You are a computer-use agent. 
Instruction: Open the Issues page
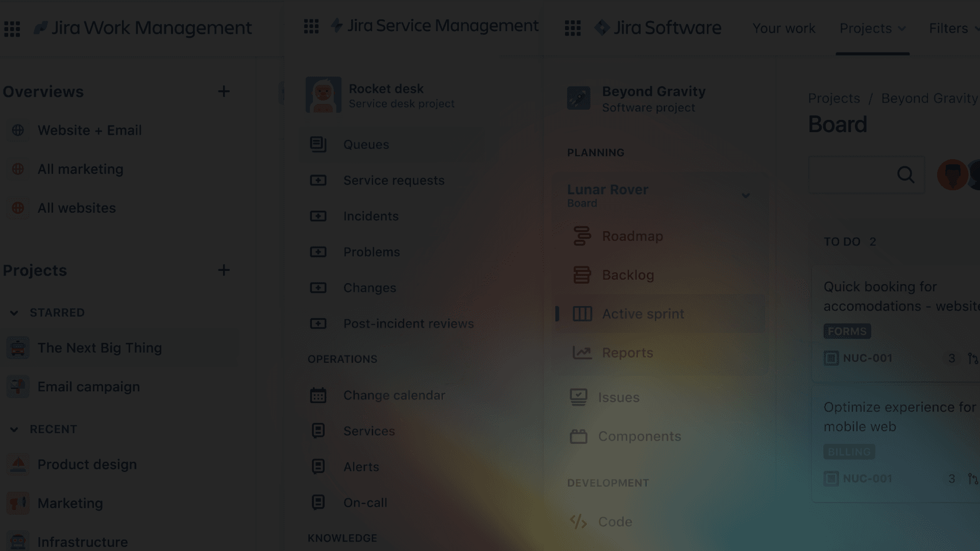619,397
